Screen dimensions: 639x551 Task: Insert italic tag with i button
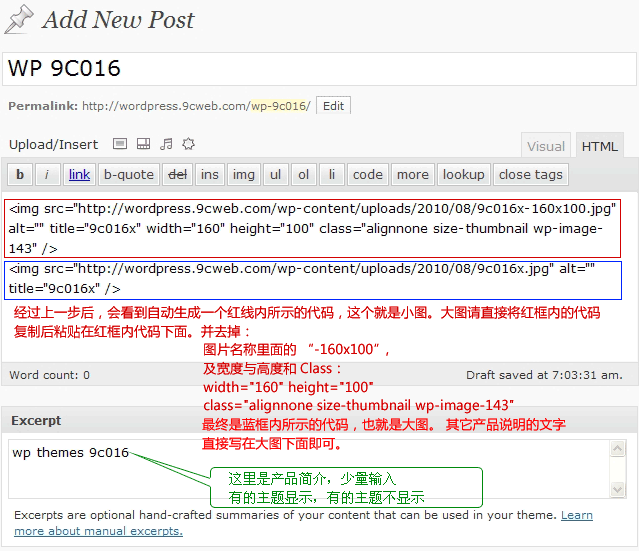tap(47, 174)
